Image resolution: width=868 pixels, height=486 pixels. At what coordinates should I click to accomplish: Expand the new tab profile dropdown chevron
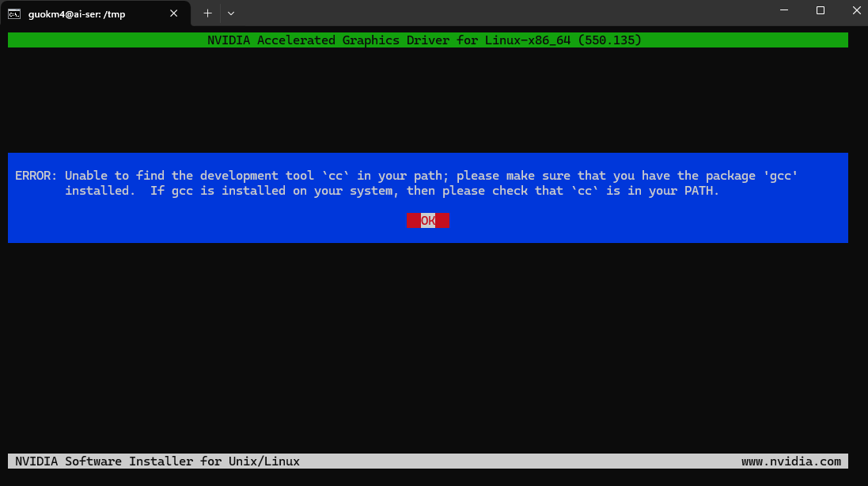pos(231,13)
